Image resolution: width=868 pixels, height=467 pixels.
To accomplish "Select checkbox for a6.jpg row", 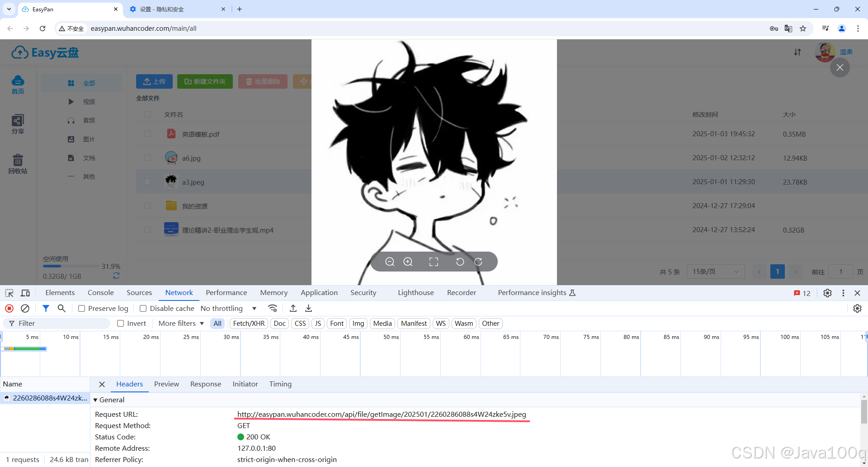I will (147, 157).
